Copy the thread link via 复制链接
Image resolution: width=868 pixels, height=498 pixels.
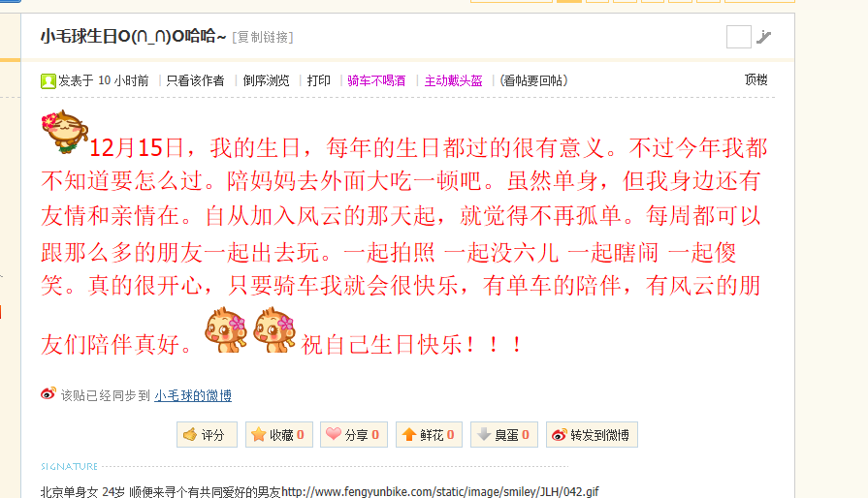click(263, 37)
